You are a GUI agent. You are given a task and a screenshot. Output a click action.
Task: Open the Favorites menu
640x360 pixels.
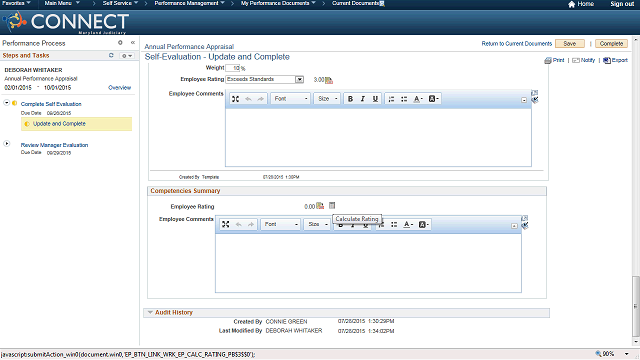(16, 3)
